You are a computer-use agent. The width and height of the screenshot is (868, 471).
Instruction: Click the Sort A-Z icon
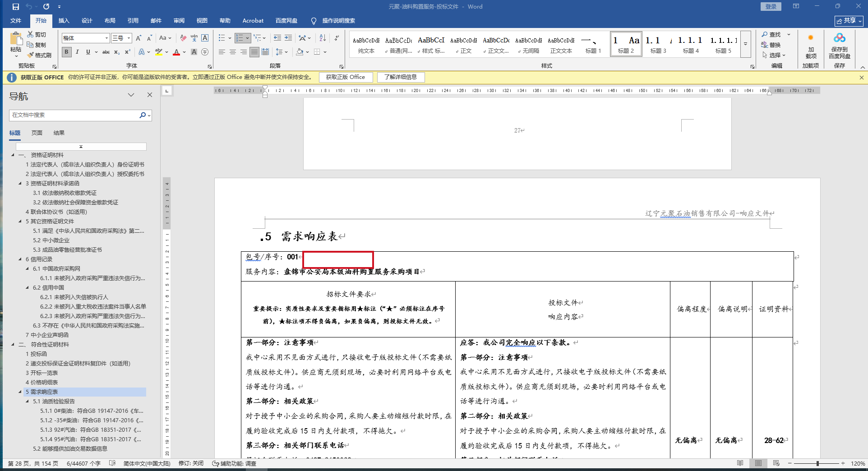point(323,38)
